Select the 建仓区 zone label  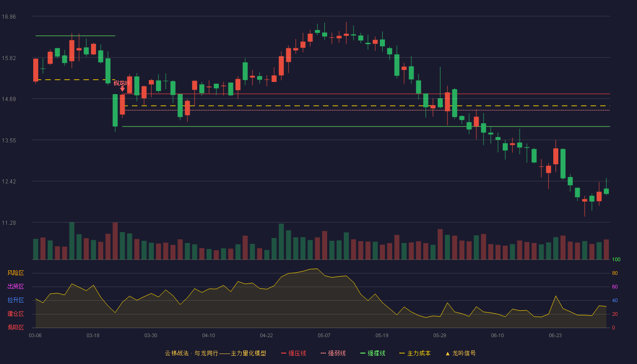click(x=16, y=314)
